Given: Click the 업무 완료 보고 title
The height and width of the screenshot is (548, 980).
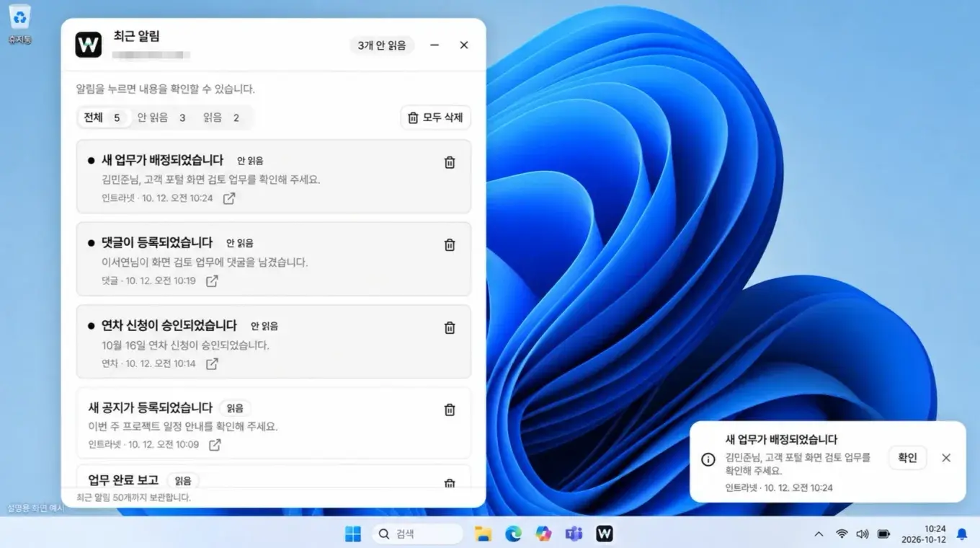Looking at the screenshot, I should (x=123, y=480).
